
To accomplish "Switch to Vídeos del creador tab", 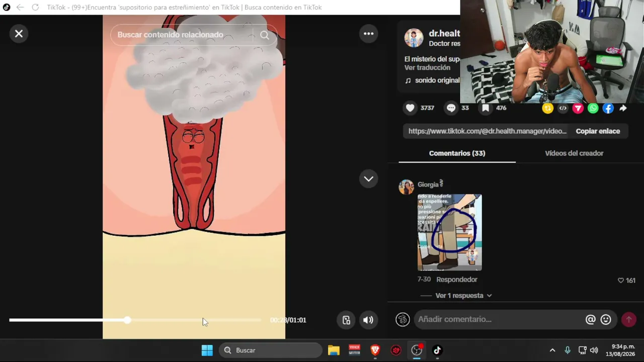I will [x=574, y=153].
